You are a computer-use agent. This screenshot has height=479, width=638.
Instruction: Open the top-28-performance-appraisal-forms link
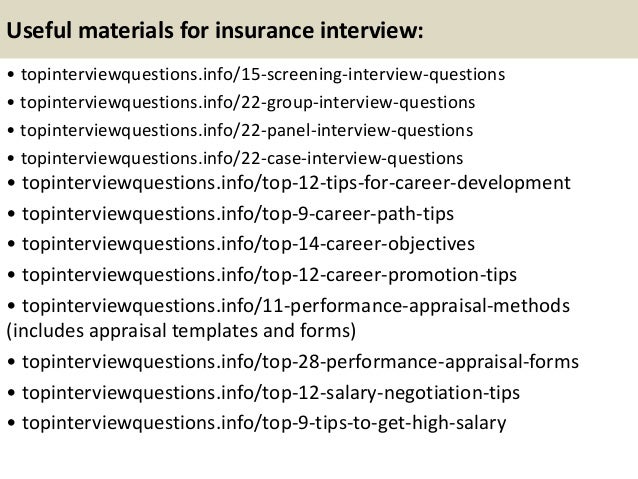[300, 362]
